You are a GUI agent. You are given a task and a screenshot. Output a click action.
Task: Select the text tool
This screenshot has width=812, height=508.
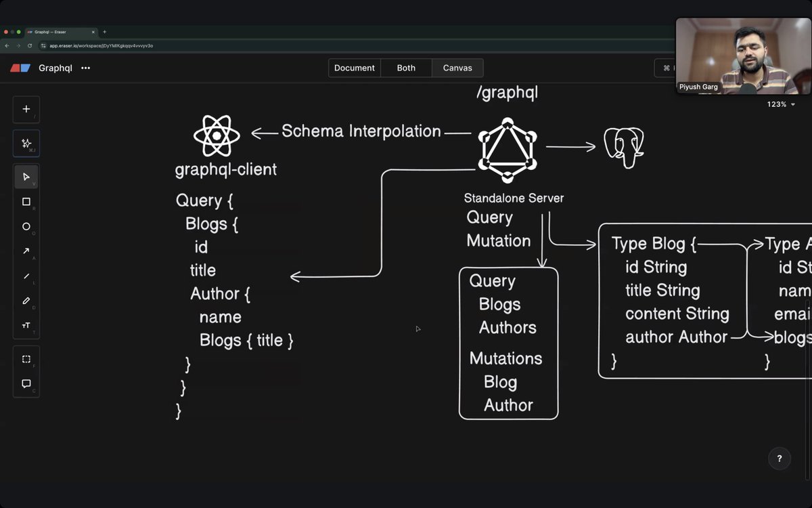coord(26,326)
